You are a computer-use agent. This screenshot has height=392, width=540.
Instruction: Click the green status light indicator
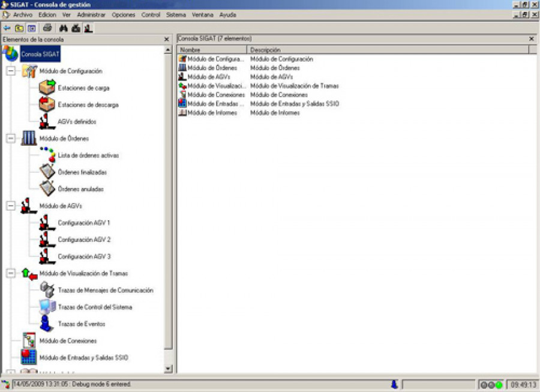pos(499,385)
